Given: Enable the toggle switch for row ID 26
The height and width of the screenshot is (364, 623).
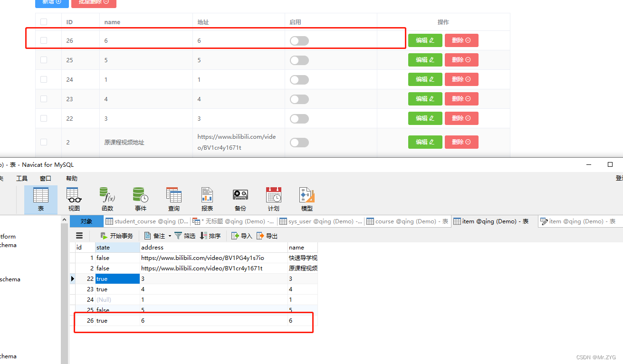Looking at the screenshot, I should click(299, 40).
